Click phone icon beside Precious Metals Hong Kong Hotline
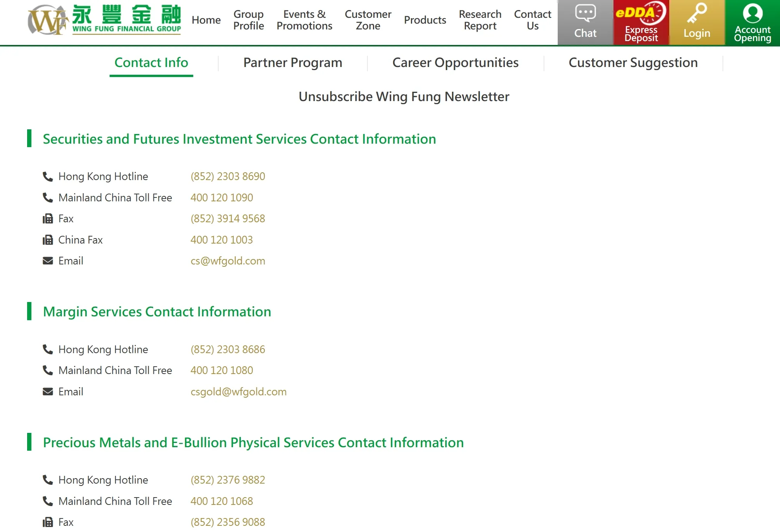 [48, 480]
